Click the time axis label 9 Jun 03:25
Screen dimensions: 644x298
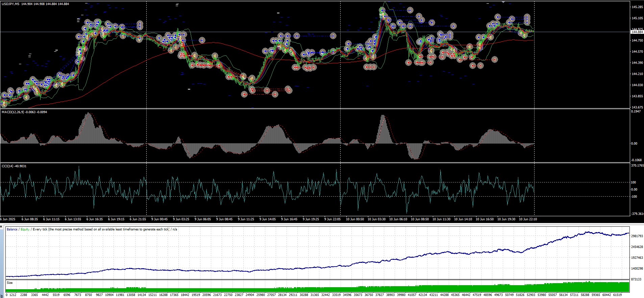pyautogui.click(x=181, y=219)
